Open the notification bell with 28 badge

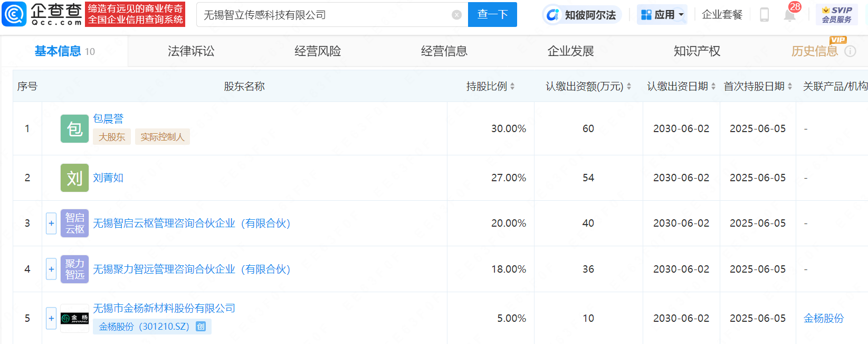coord(790,14)
